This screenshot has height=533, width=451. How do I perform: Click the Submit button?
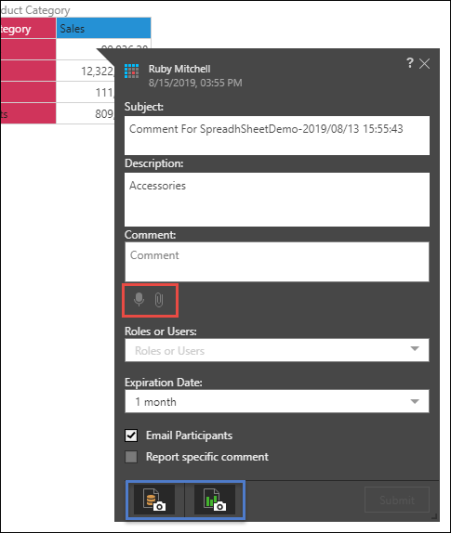pyautogui.click(x=397, y=500)
